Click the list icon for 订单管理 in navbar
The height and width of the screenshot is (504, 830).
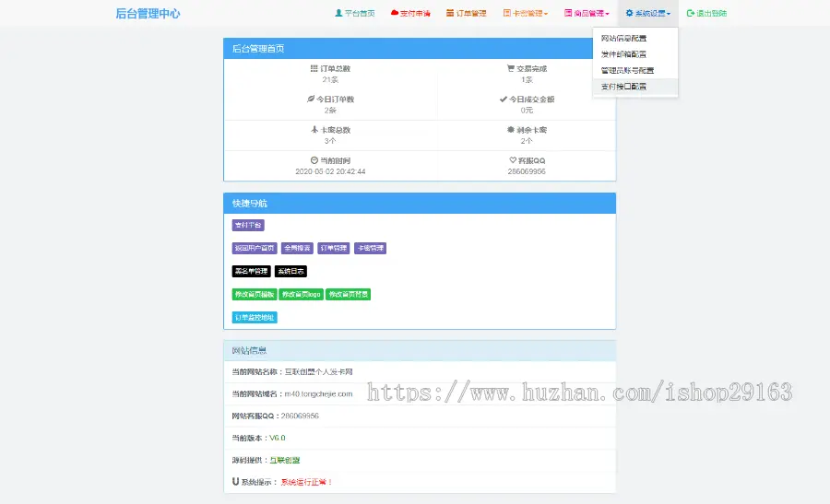point(450,13)
